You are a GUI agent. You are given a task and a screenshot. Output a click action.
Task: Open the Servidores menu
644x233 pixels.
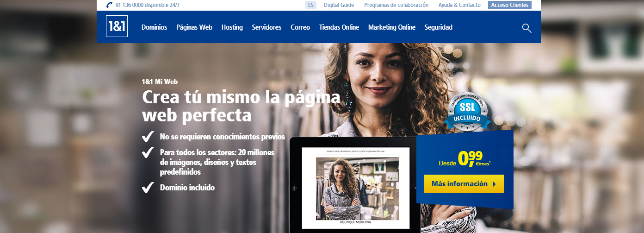click(x=266, y=27)
